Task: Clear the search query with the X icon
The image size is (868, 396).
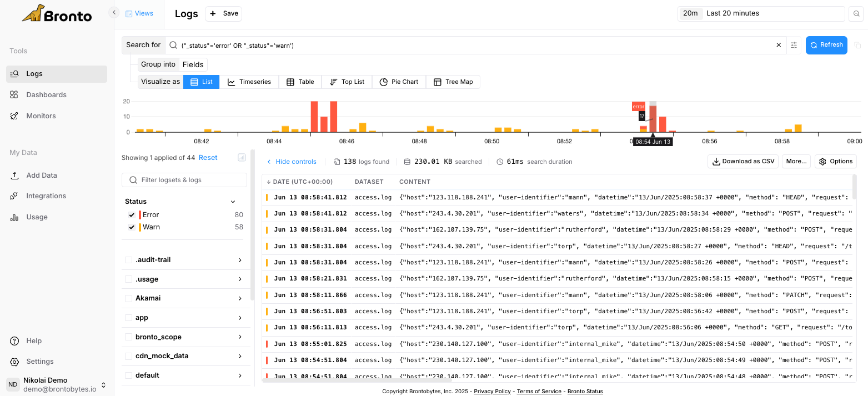Action: tap(779, 45)
